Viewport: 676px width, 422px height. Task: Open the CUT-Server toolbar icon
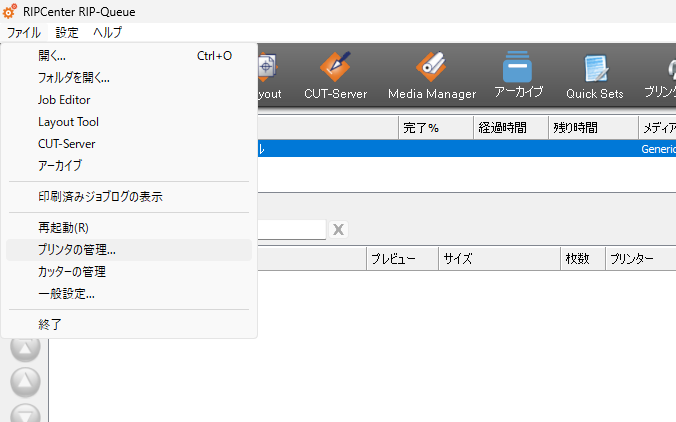point(335,75)
